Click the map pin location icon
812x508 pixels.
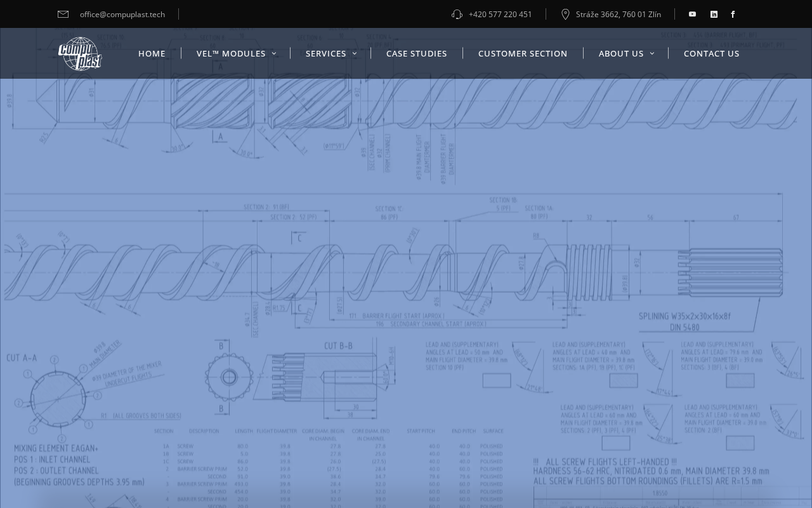(x=565, y=14)
